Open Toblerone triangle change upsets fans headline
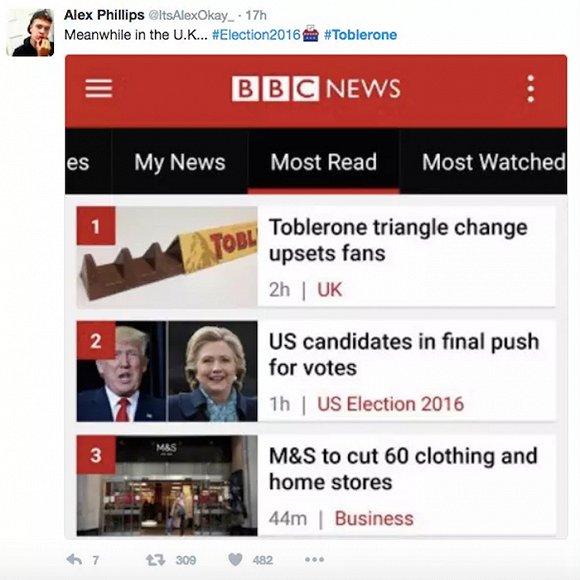The width and height of the screenshot is (580, 580). (x=398, y=240)
